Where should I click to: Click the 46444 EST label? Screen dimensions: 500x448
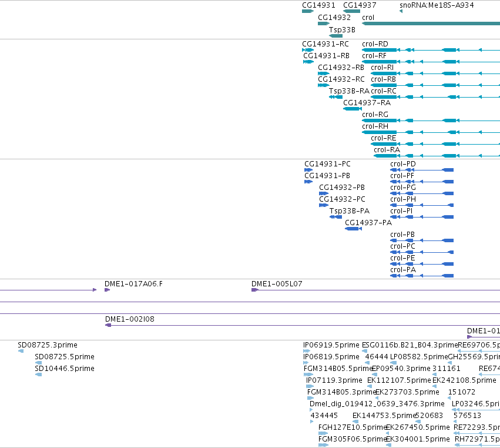pos(377,357)
